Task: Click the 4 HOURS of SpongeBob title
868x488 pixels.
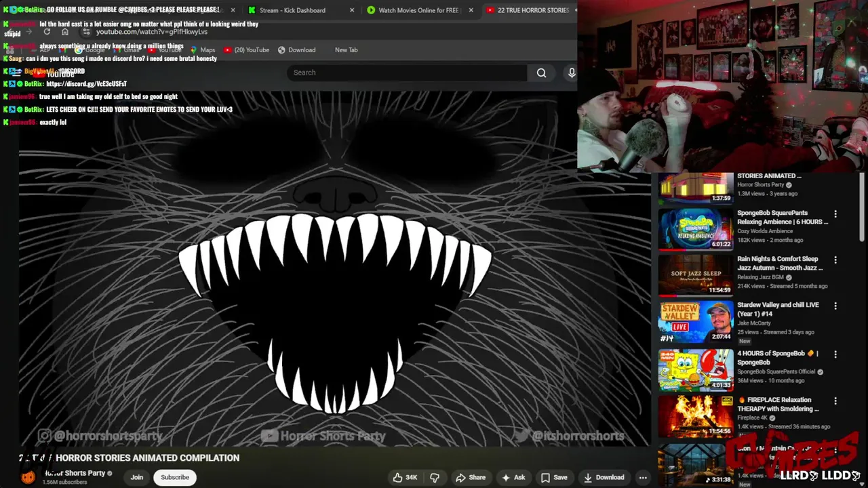Action: [x=778, y=358]
